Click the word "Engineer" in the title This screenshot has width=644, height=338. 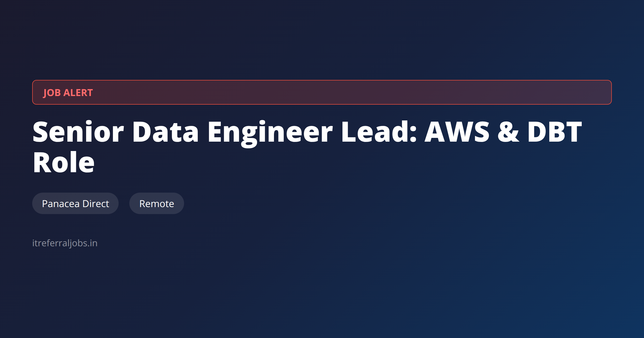[270, 132]
